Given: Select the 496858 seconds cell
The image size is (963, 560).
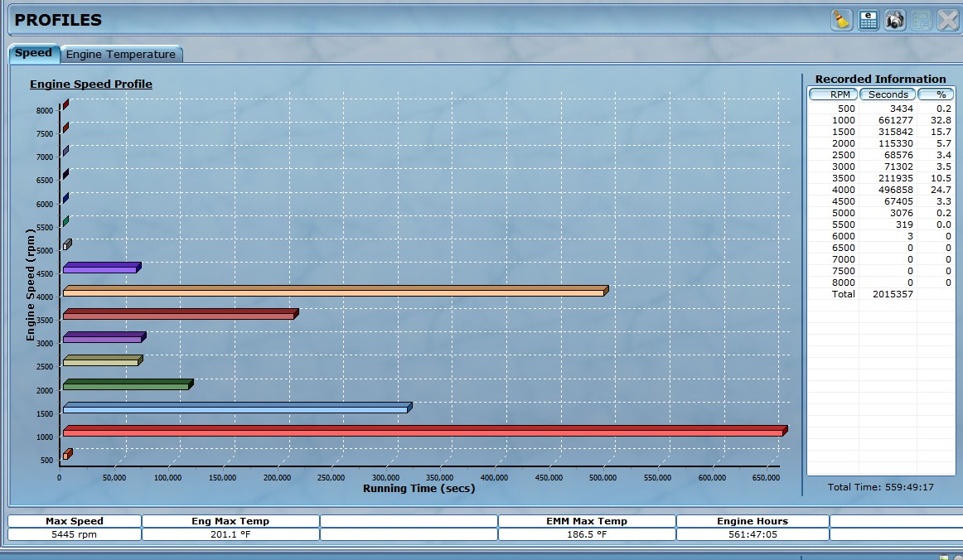Looking at the screenshot, I should pyautogui.click(x=895, y=191).
